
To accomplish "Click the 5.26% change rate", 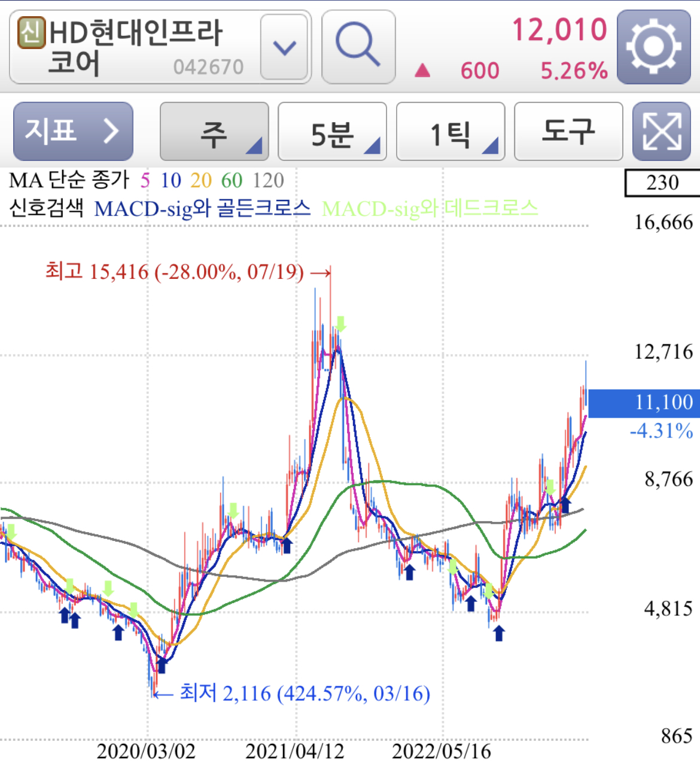I will (x=574, y=71).
